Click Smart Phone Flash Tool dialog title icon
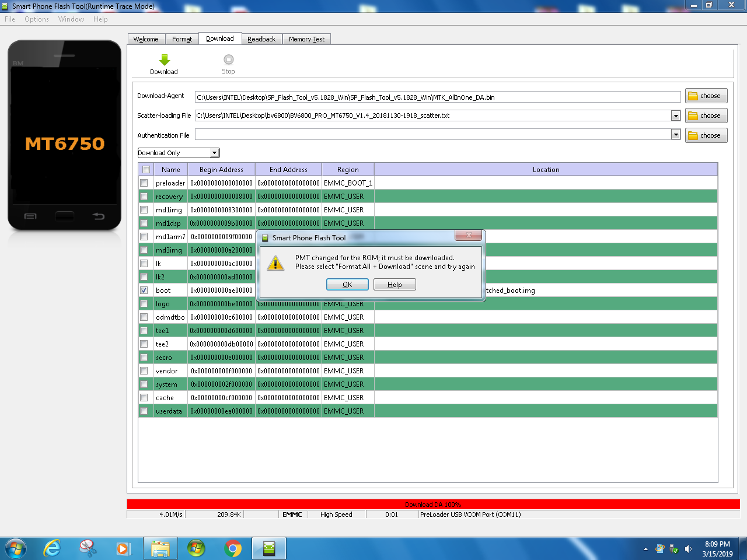The image size is (747, 560). click(265, 238)
